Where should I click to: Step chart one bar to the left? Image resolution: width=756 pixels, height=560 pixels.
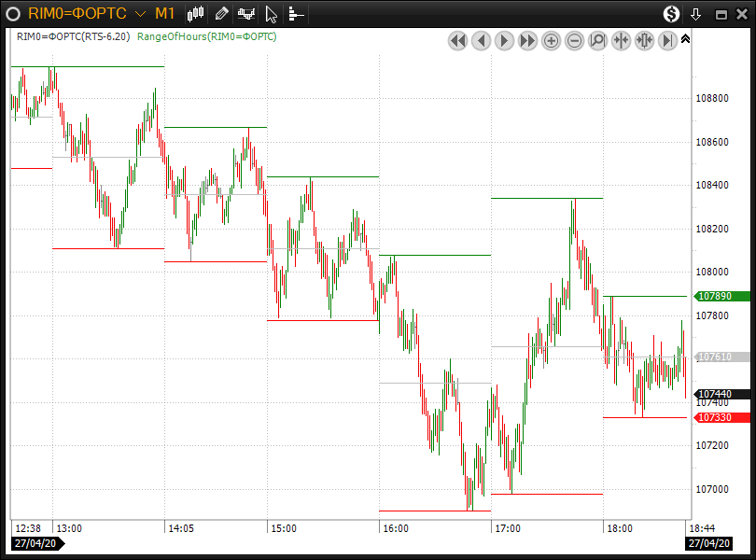(481, 40)
